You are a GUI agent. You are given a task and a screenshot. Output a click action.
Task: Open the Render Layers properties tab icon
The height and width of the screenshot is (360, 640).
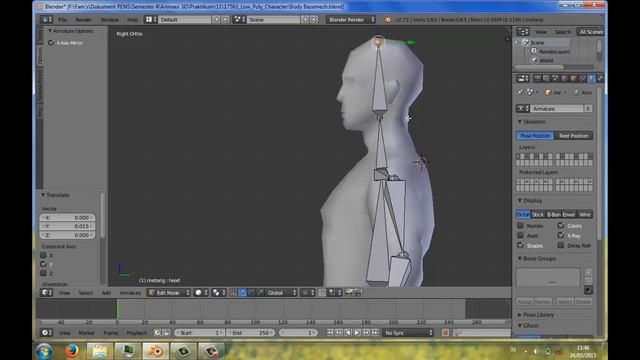coord(547,78)
